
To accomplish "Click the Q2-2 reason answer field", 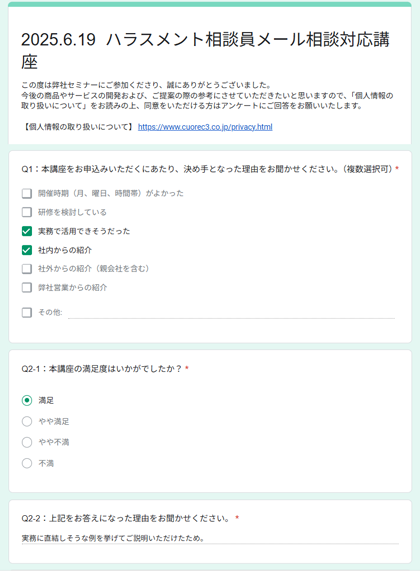I will point(210,538).
